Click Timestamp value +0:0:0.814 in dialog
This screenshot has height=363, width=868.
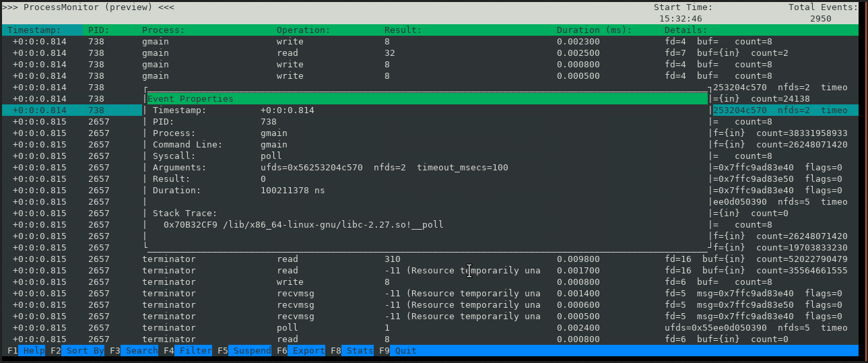pos(287,110)
